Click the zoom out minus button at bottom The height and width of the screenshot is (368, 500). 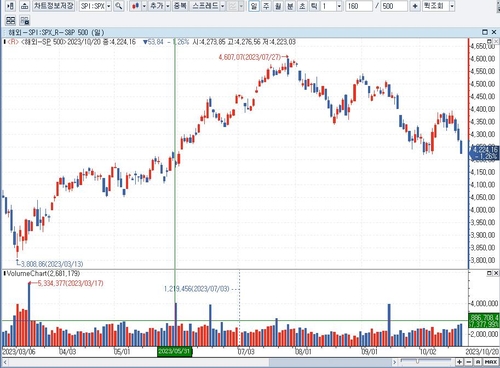[469, 362]
